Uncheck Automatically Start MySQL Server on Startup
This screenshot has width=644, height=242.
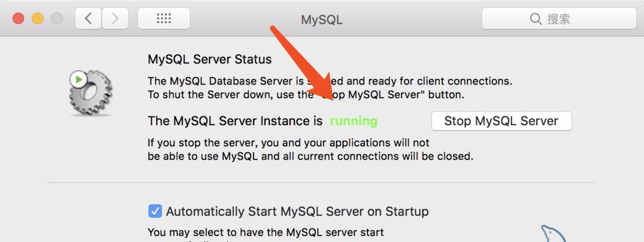(155, 212)
